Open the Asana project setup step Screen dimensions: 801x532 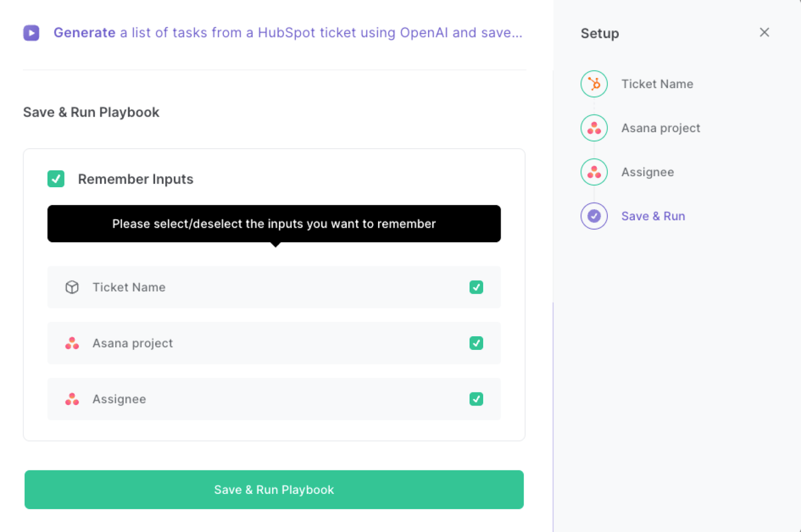pyautogui.click(x=660, y=128)
